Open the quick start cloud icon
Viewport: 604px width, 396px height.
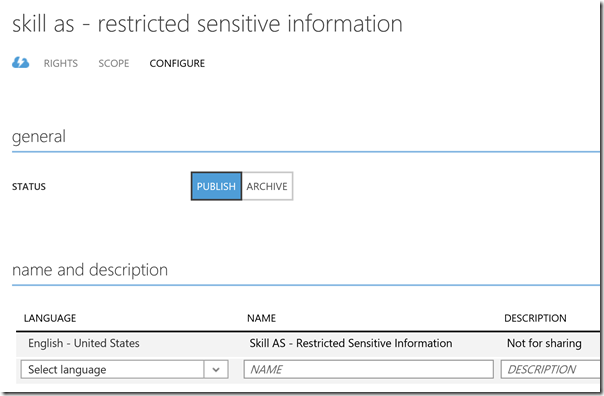20,62
